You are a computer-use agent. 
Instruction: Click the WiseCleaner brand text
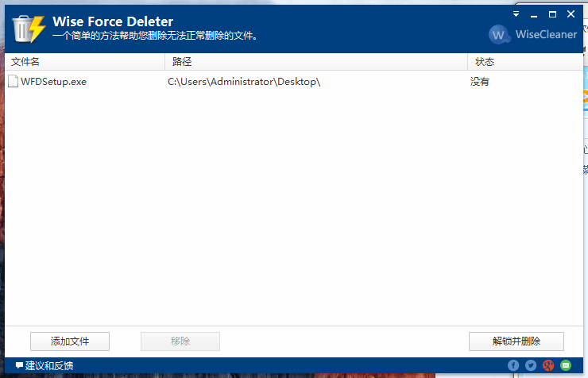(x=546, y=34)
